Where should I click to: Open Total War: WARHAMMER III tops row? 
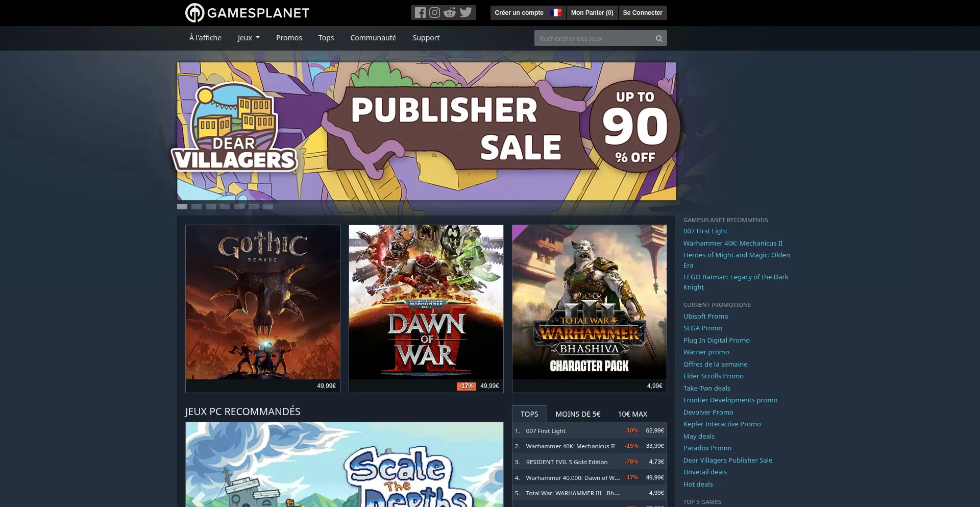[x=590, y=493]
